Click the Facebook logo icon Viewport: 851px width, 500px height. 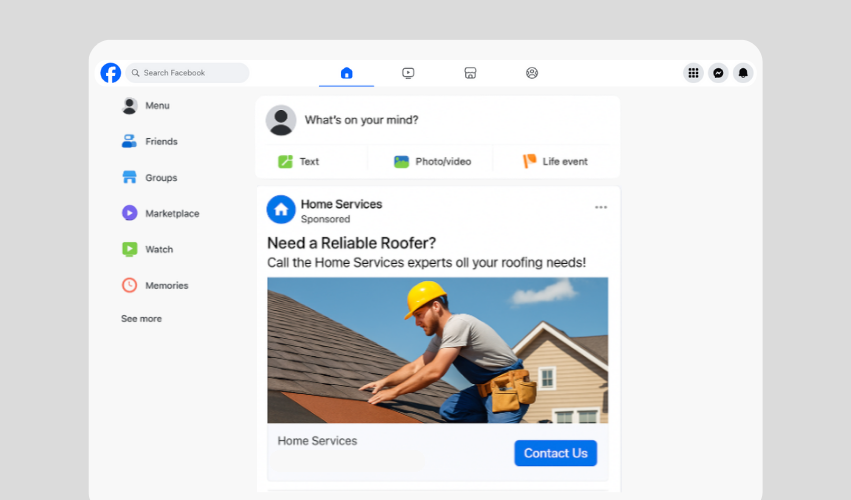point(110,73)
